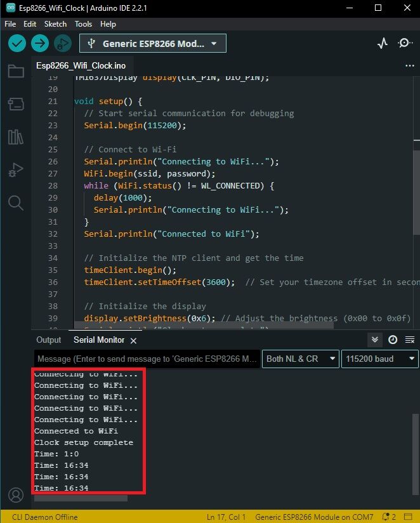The image size is (420, 523).
Task: Switch to the Output tab
Action: 49,340
